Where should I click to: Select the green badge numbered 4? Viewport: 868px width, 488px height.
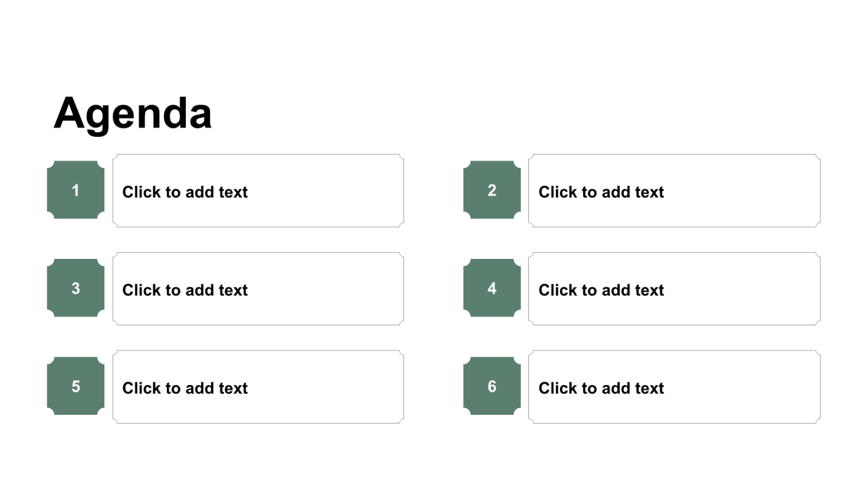(492, 288)
